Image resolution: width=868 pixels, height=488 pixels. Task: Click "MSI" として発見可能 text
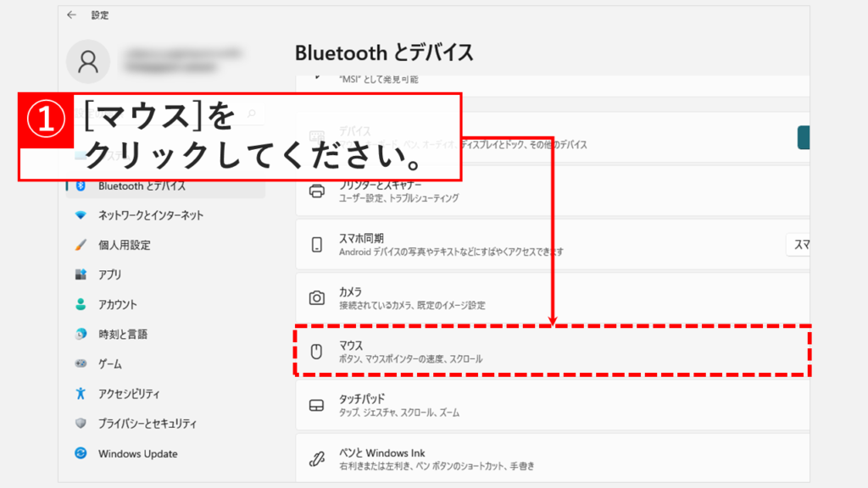pos(379,80)
